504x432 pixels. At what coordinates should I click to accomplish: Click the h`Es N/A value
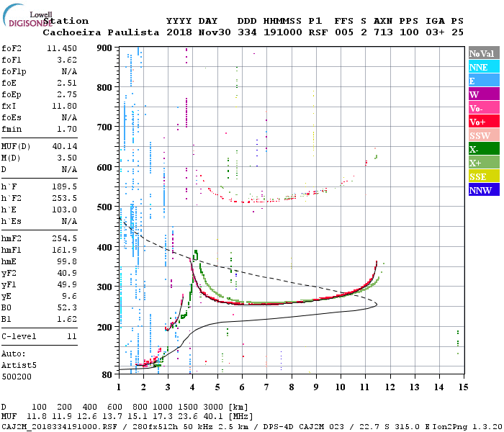click(x=69, y=221)
